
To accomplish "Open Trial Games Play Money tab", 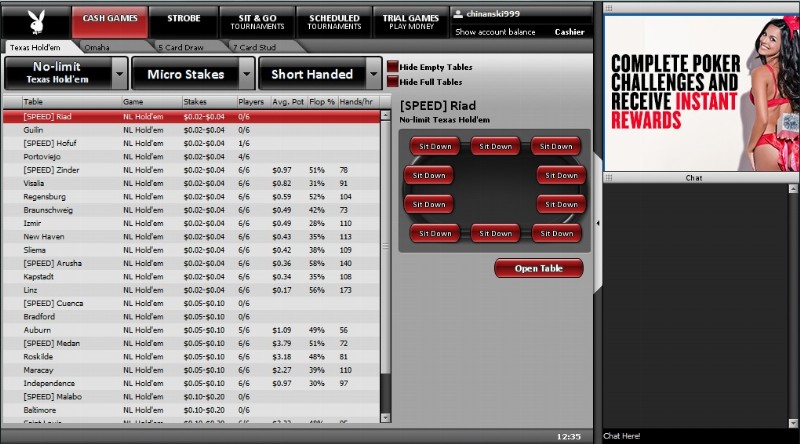I will point(411,22).
